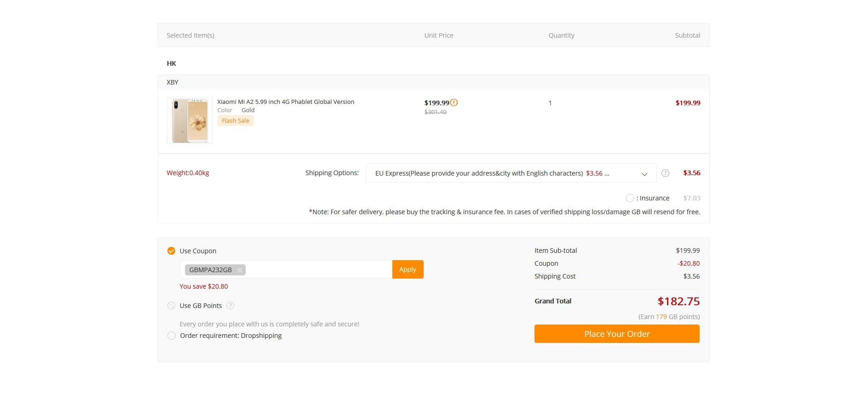Open the EU Express shipping options dropdown

(511, 173)
